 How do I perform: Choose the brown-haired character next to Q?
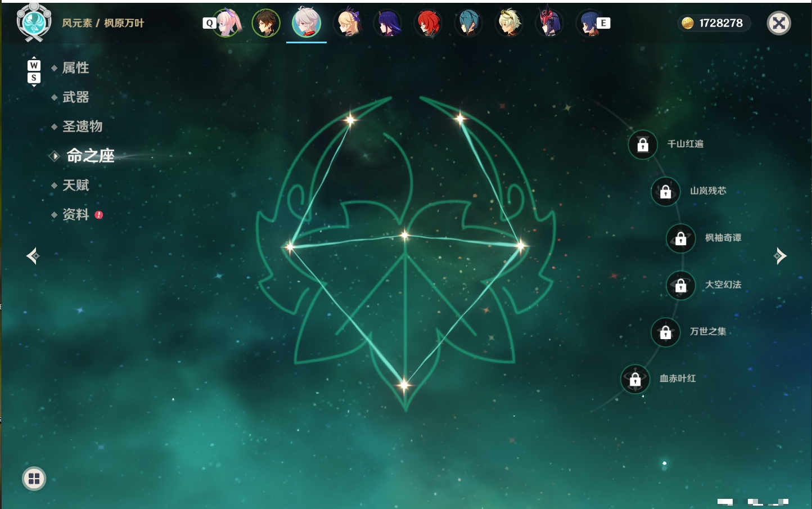266,23
